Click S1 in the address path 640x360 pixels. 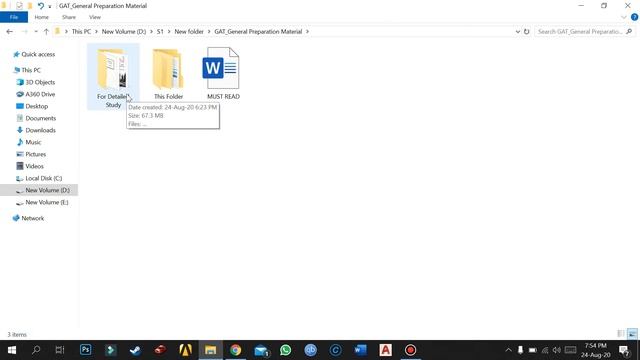click(160, 31)
